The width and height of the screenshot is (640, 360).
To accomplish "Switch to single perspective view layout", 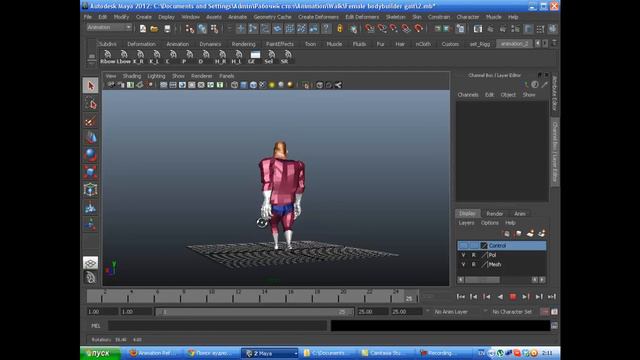I will (90, 262).
